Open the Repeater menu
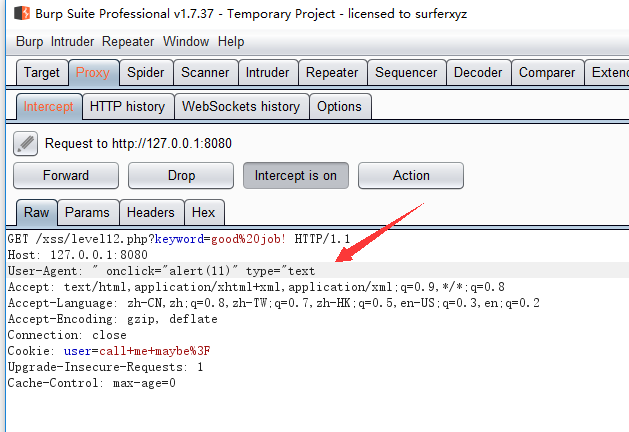This screenshot has width=629, height=432. coord(128,41)
